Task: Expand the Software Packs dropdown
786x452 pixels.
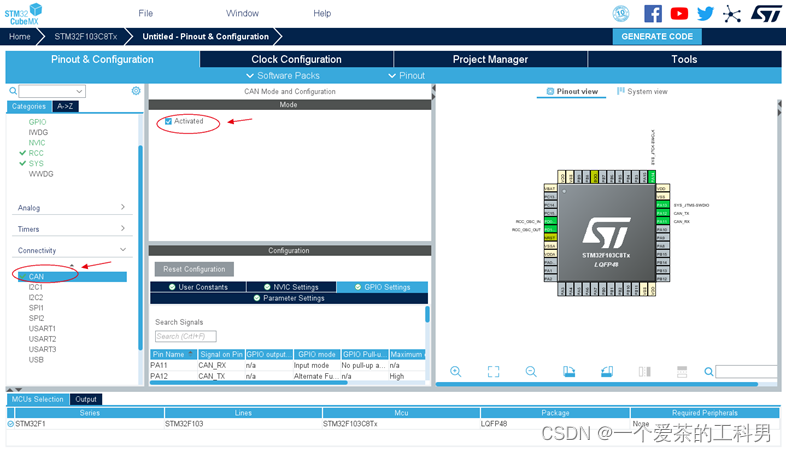Action: click(x=283, y=76)
